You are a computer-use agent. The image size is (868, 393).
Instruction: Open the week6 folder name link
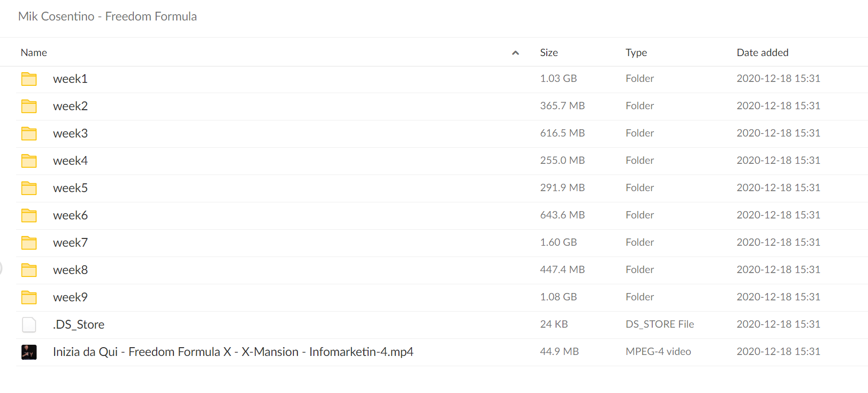pos(70,216)
